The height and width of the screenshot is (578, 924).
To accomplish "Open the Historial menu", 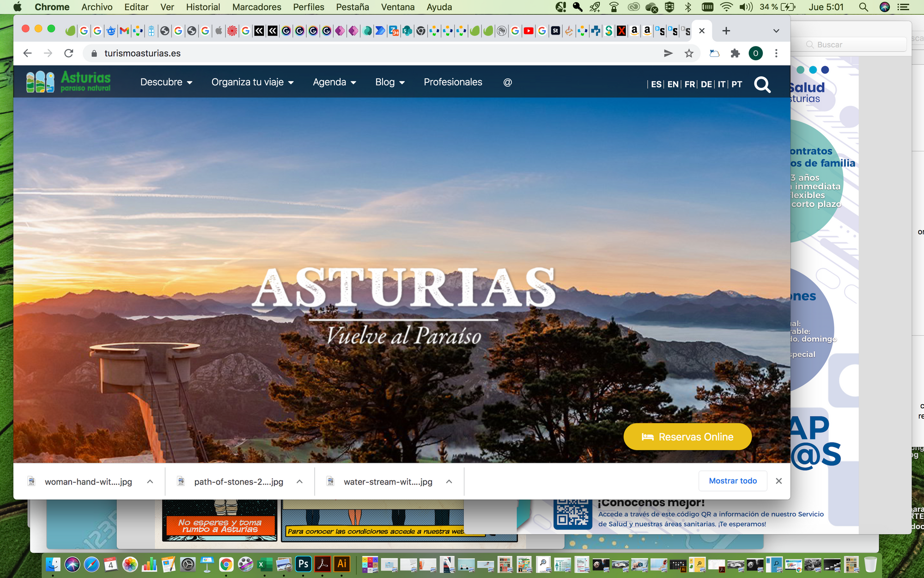I will [203, 7].
